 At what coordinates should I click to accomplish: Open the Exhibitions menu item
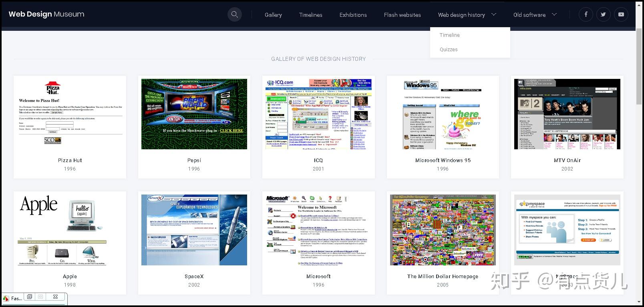click(353, 15)
